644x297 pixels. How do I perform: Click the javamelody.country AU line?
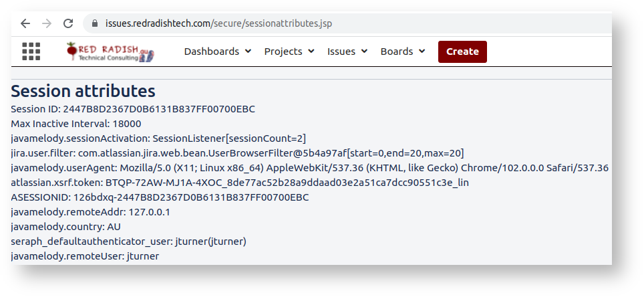65,227
